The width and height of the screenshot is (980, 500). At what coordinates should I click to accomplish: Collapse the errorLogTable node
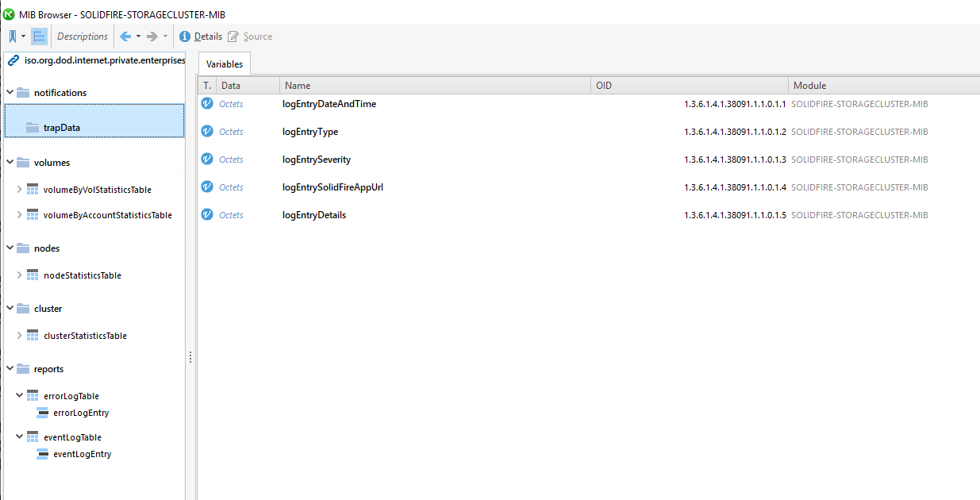[19, 395]
